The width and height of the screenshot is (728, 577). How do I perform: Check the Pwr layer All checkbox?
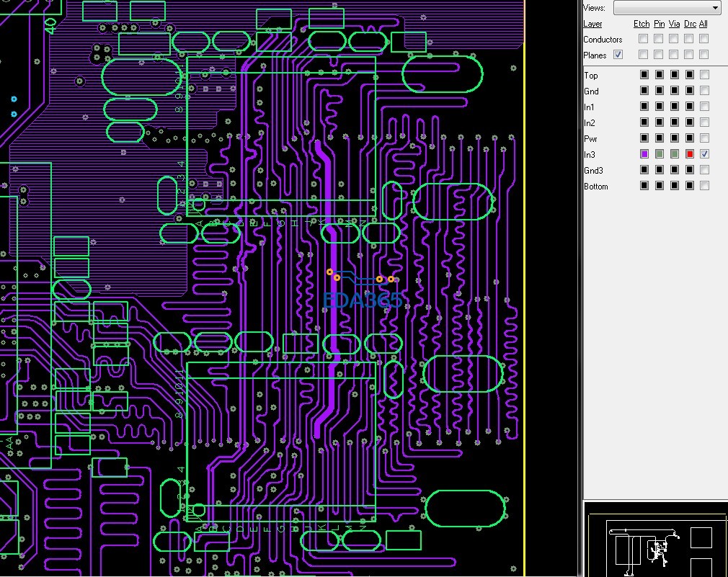(705, 138)
